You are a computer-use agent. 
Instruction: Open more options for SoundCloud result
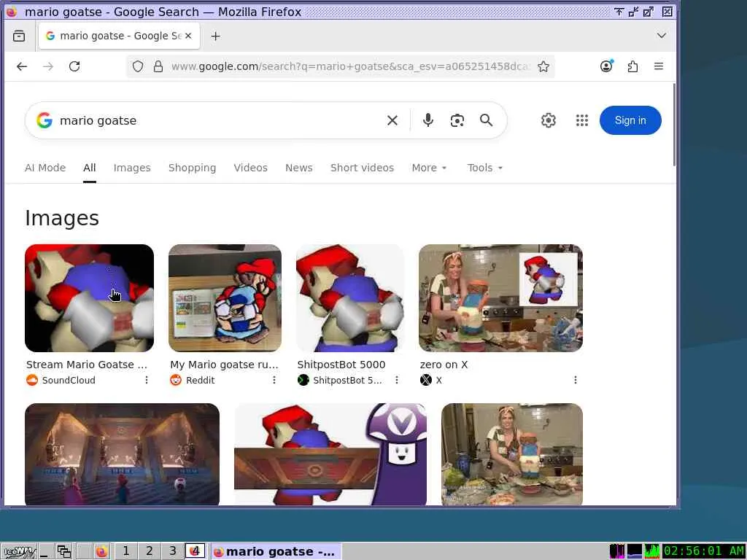[146, 380]
